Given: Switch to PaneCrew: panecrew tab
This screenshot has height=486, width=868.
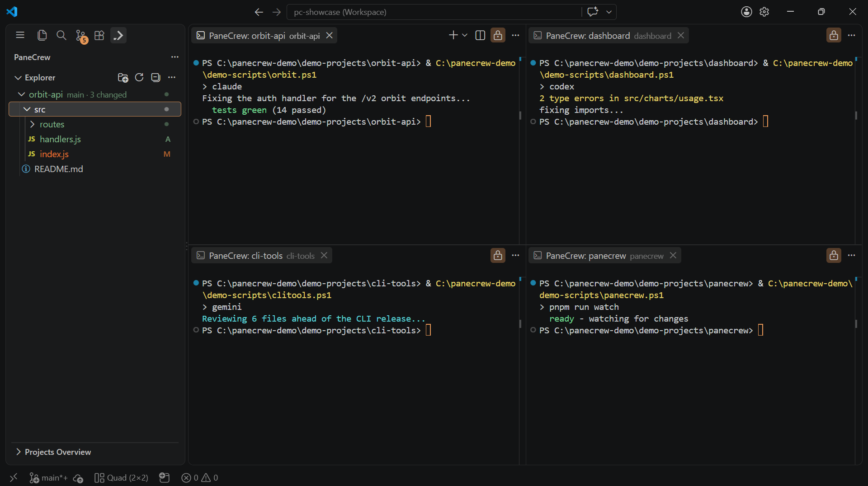Looking at the screenshot, I should tap(605, 256).
